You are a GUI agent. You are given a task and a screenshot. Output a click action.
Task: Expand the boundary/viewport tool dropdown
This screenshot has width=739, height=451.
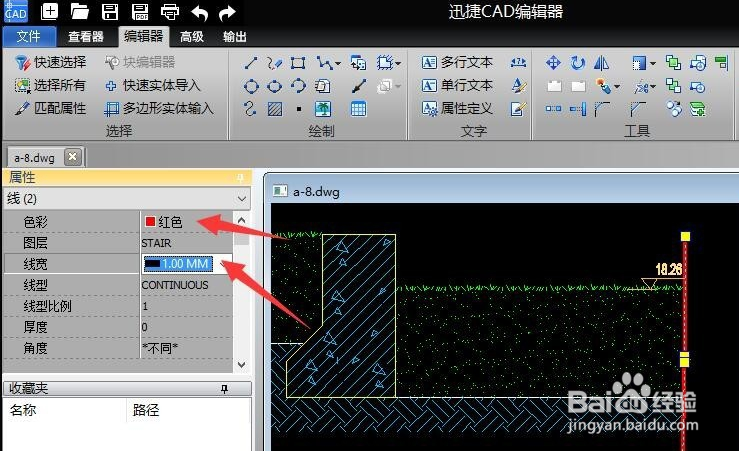click(398, 63)
